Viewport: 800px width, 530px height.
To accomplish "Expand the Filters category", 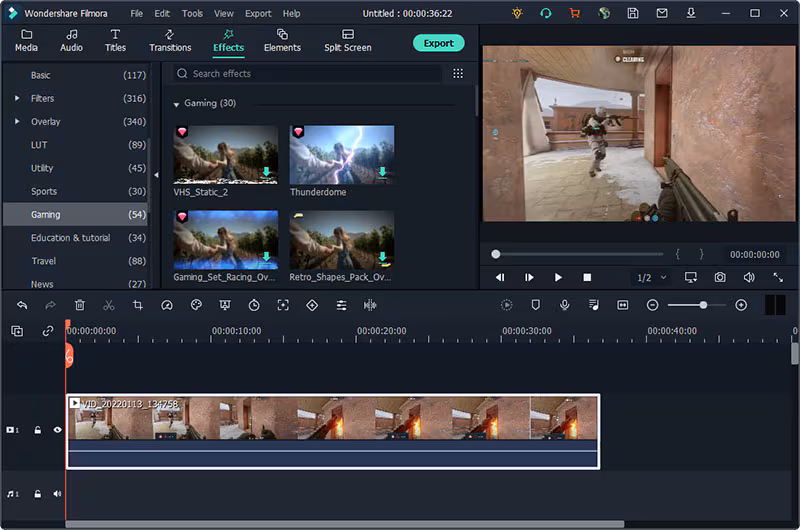I will click(17, 98).
